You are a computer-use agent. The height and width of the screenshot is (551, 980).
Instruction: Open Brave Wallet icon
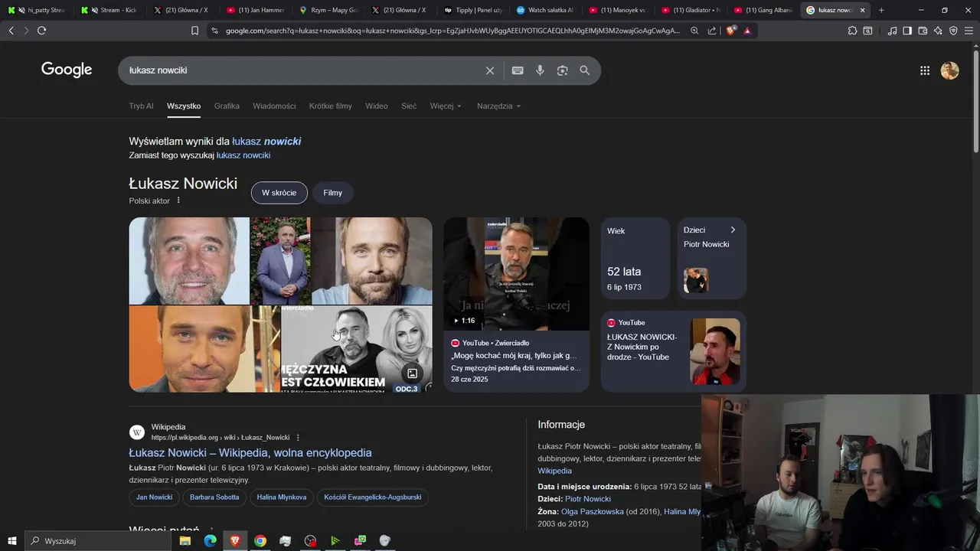[x=923, y=31]
